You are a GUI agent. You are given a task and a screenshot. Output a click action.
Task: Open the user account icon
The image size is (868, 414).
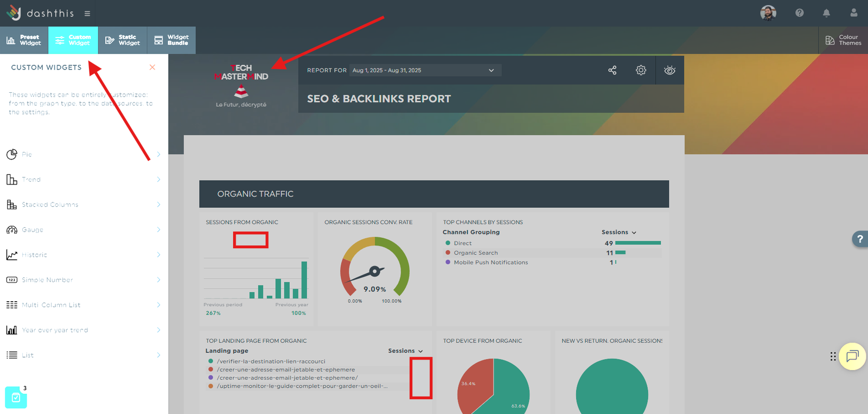click(853, 13)
